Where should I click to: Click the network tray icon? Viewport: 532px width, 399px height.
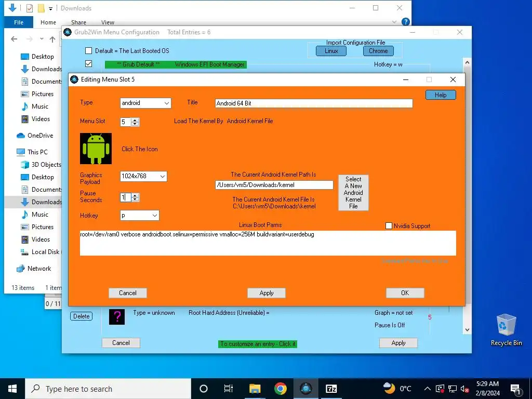point(453,389)
